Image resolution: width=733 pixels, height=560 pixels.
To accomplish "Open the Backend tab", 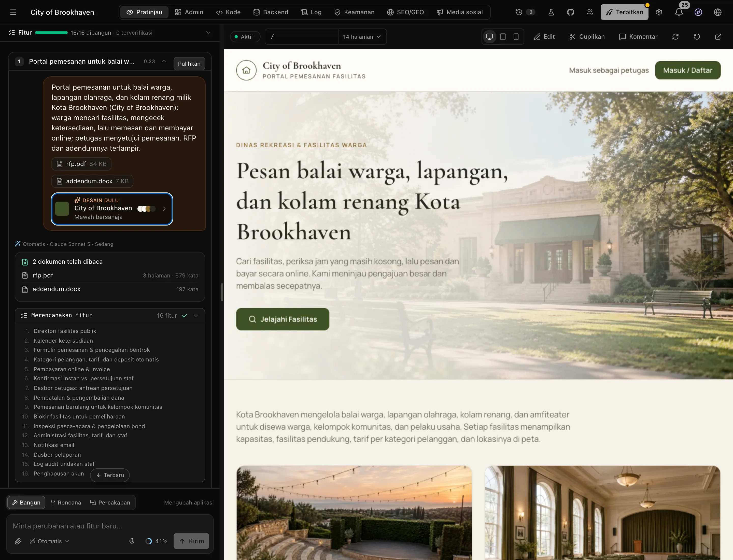I will [271, 12].
